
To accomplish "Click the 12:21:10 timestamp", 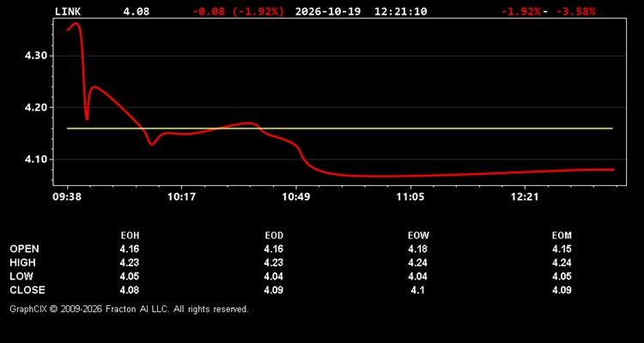I will pyautogui.click(x=400, y=11).
